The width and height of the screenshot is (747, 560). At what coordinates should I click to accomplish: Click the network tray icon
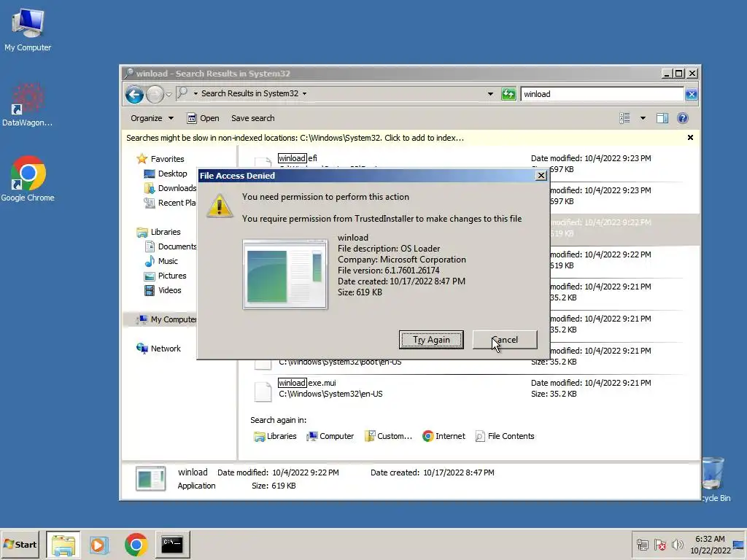click(643, 545)
